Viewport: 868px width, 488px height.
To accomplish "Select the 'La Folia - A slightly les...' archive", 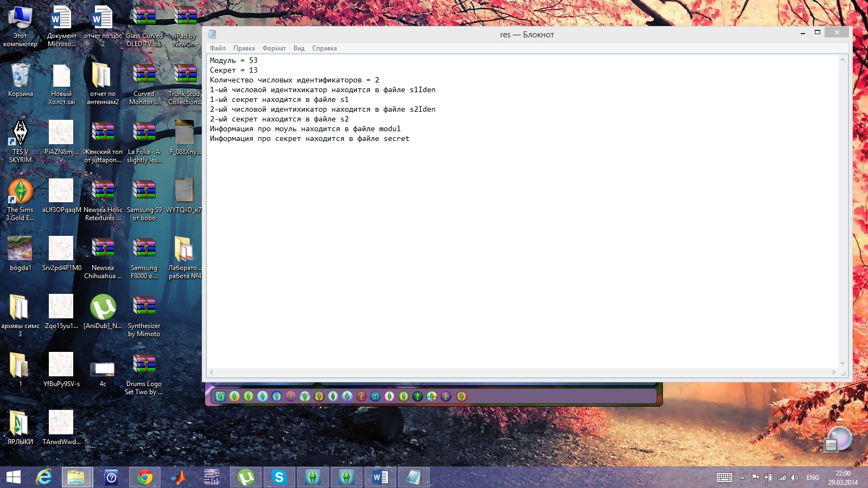I will click(x=144, y=142).
